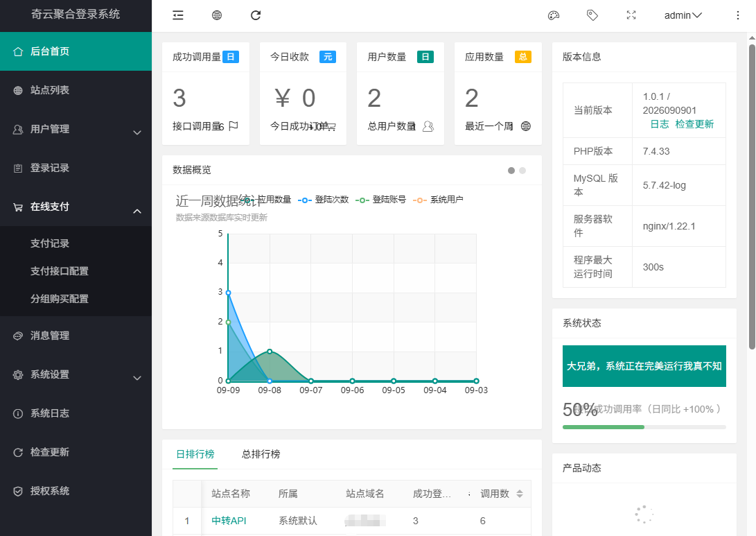
Task: Click the info icon beside 系统日志
Action: pos(18,413)
